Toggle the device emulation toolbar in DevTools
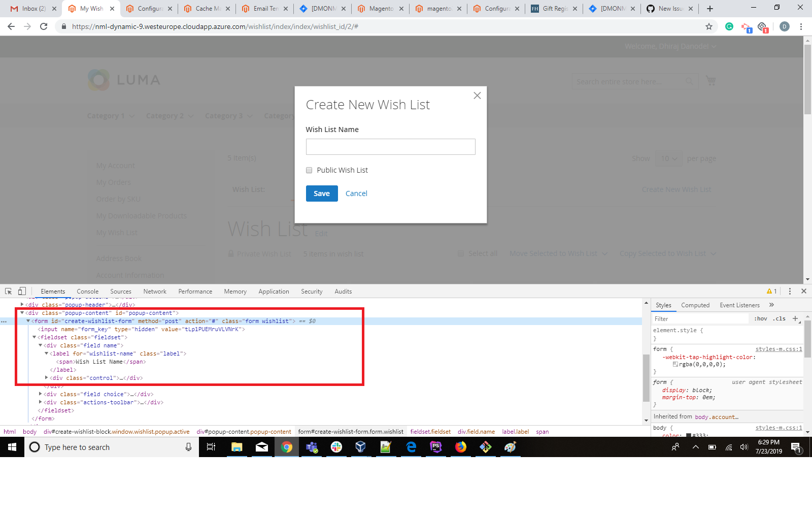The height and width of the screenshot is (516, 812). point(21,291)
